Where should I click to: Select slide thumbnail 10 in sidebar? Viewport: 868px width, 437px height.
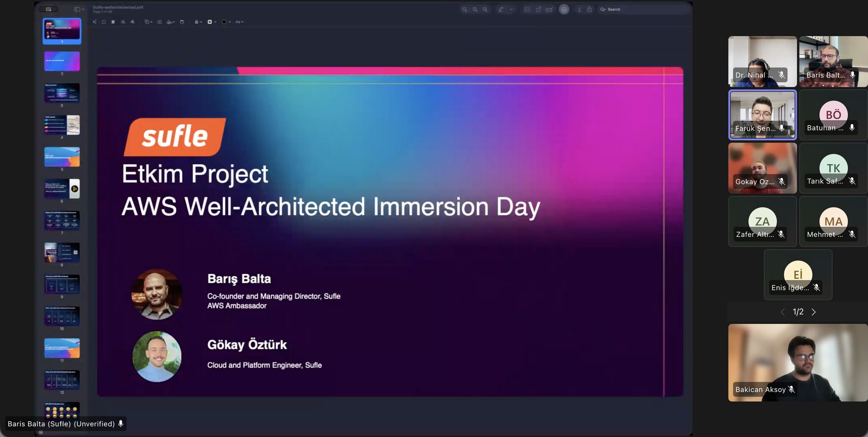pyautogui.click(x=62, y=316)
